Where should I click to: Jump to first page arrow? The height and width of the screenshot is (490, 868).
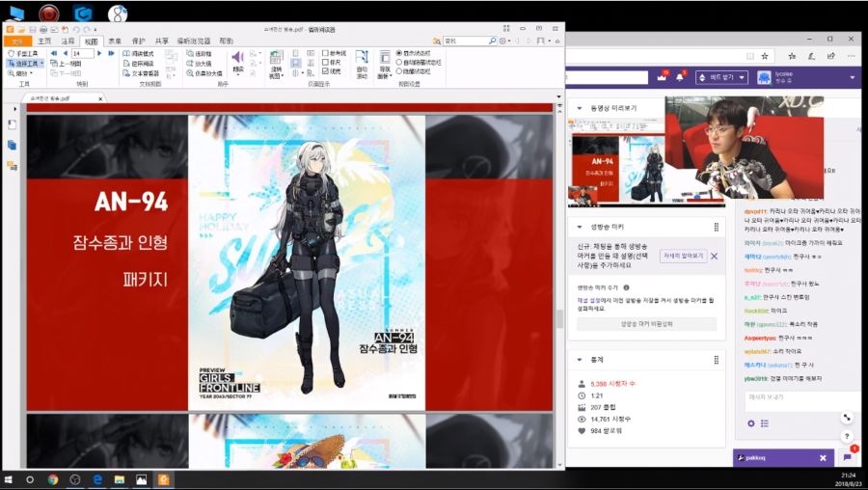tap(54, 54)
